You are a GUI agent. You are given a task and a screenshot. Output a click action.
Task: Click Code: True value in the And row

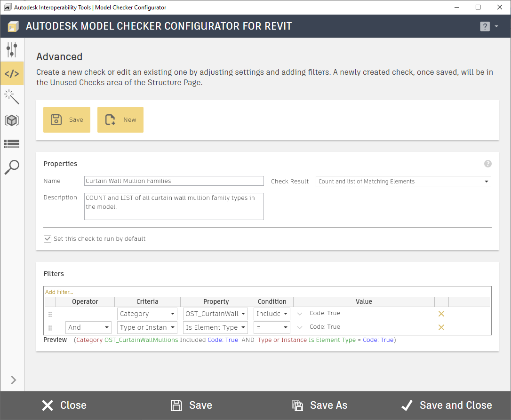325,327
